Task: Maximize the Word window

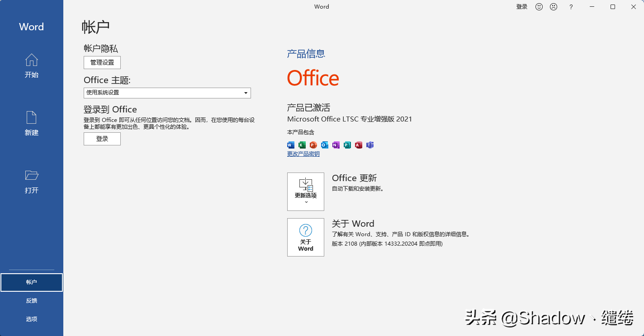Action: [613, 7]
